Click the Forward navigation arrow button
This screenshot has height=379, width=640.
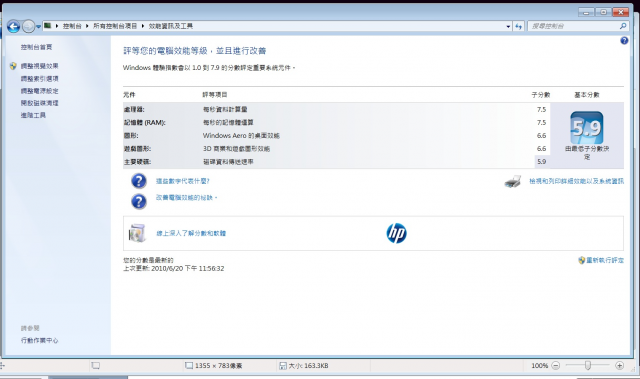click(28, 27)
